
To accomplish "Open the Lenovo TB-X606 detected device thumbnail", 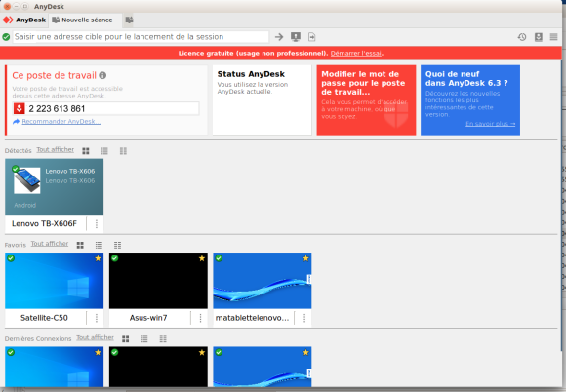I will click(54, 187).
